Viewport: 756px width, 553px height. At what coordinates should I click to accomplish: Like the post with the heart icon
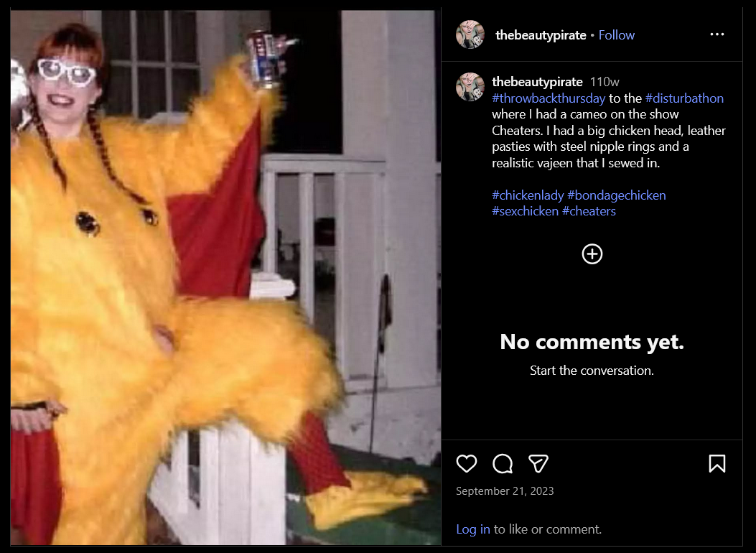click(466, 464)
